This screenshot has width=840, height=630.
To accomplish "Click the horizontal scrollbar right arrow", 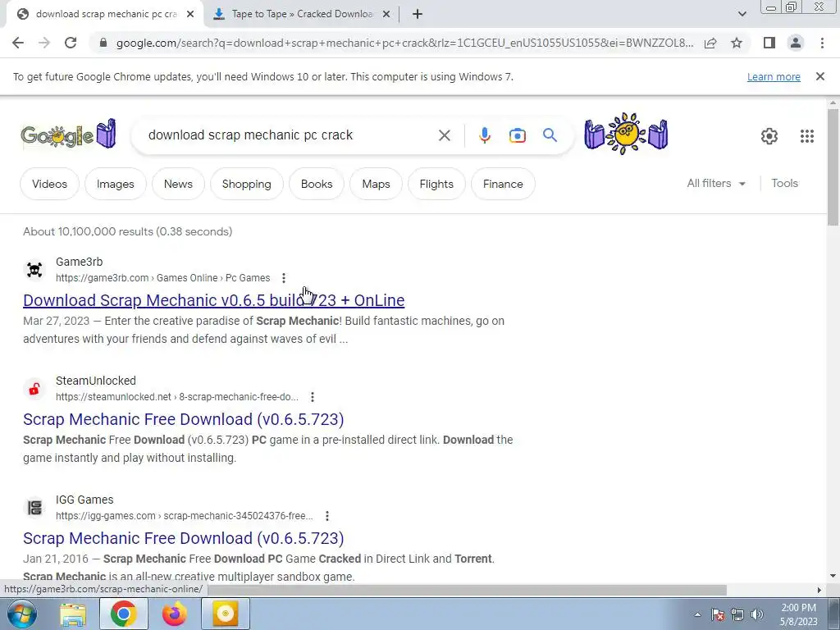I will [819, 590].
